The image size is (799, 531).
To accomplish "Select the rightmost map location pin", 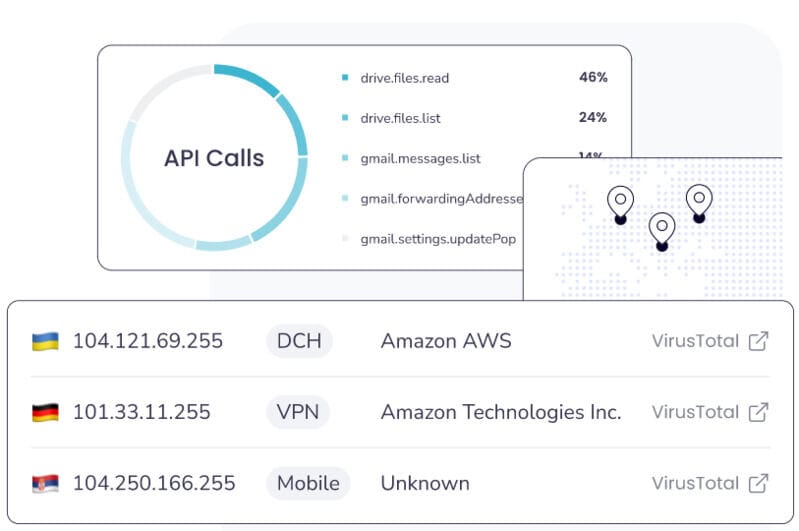I will click(699, 204).
